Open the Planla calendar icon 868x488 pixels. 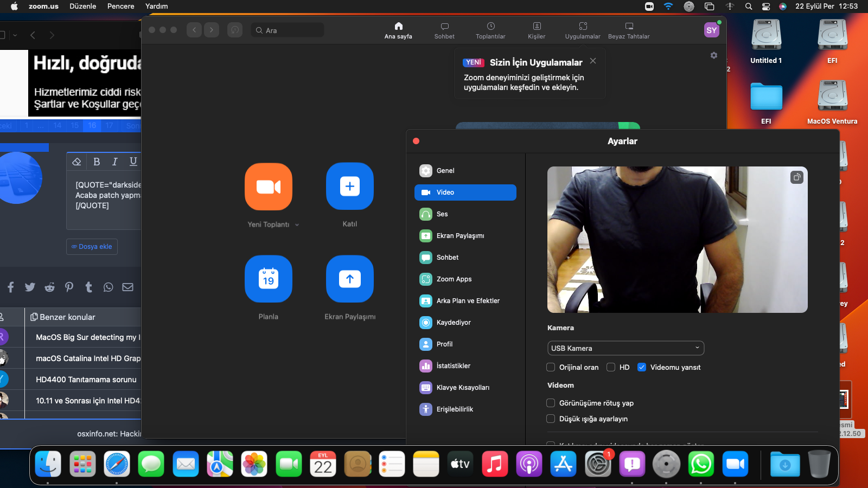269,279
